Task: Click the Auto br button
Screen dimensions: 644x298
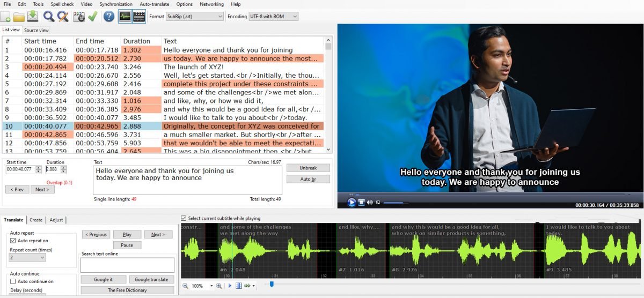Action: click(x=308, y=179)
